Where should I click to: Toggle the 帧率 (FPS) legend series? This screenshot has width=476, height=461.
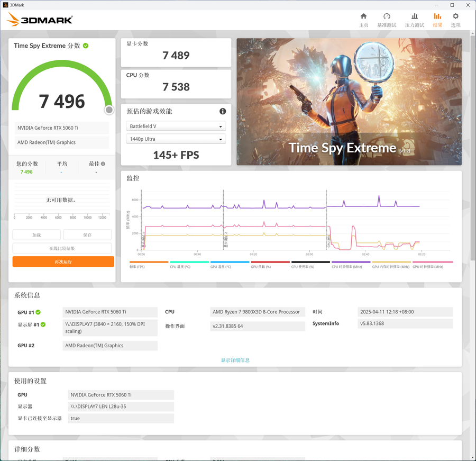(149, 265)
